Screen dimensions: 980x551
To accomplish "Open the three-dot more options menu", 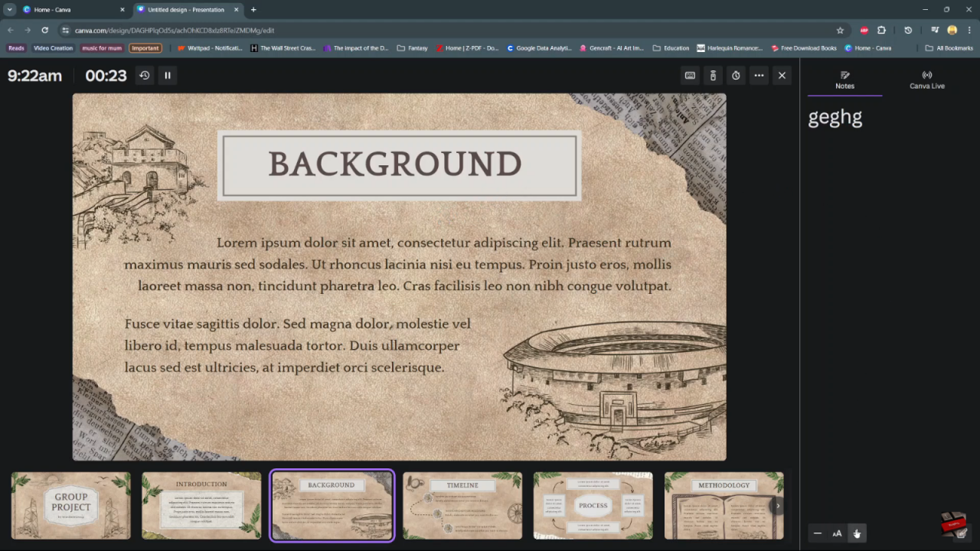I will point(759,75).
